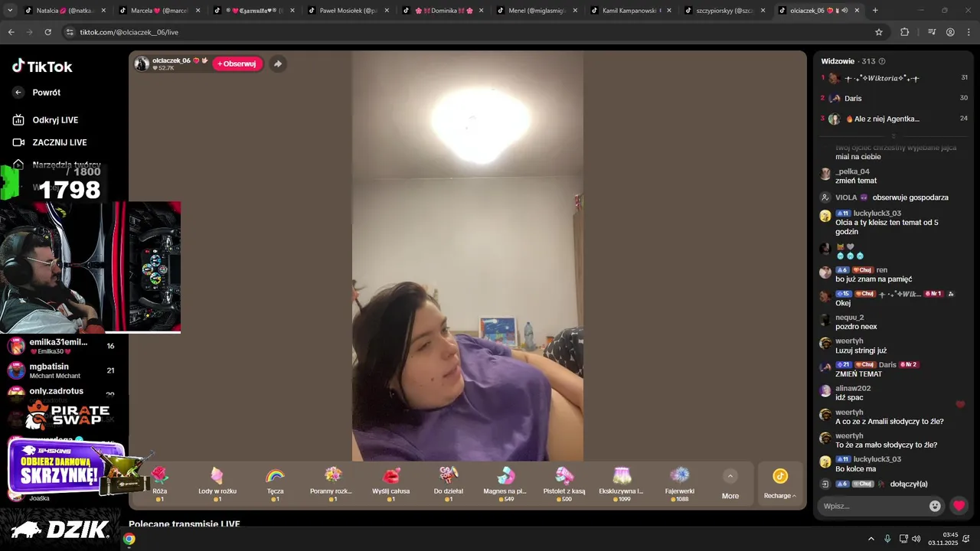The image size is (980, 551).
Task: Switch to the Marcela browser tab
Action: point(158,11)
